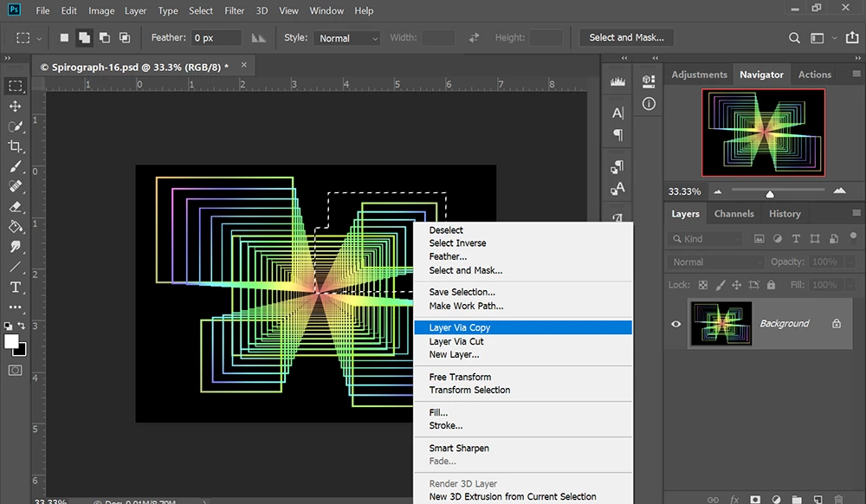Viewport: 866px width, 504px height.
Task: Open the Style dropdown set to Normal
Action: 347,38
